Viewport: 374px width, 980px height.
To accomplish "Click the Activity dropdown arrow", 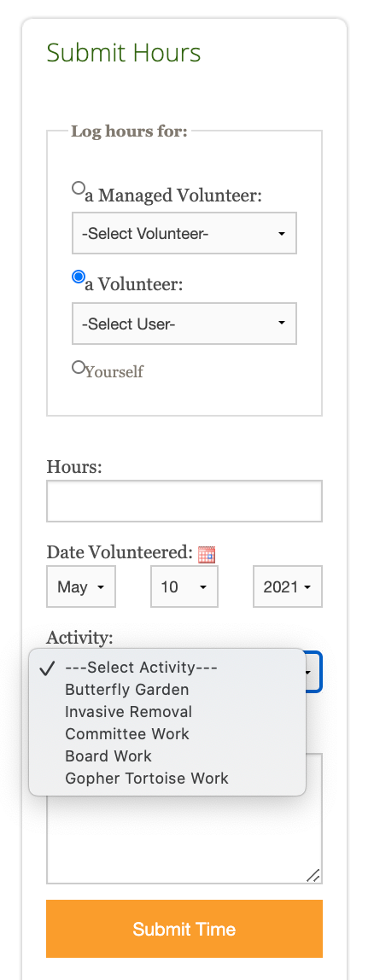I will tap(308, 672).
